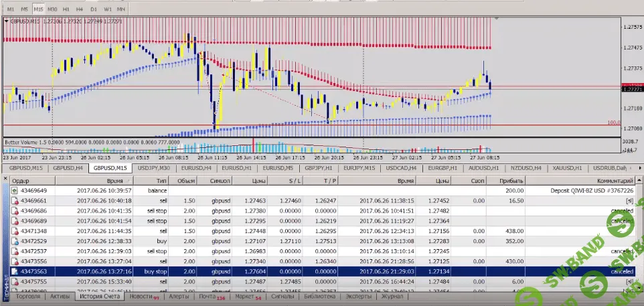Image resolution: width=644 pixels, height=306 pixels.
Task: Toggle the M1 timeframe button
Action: pyautogui.click(x=11, y=10)
